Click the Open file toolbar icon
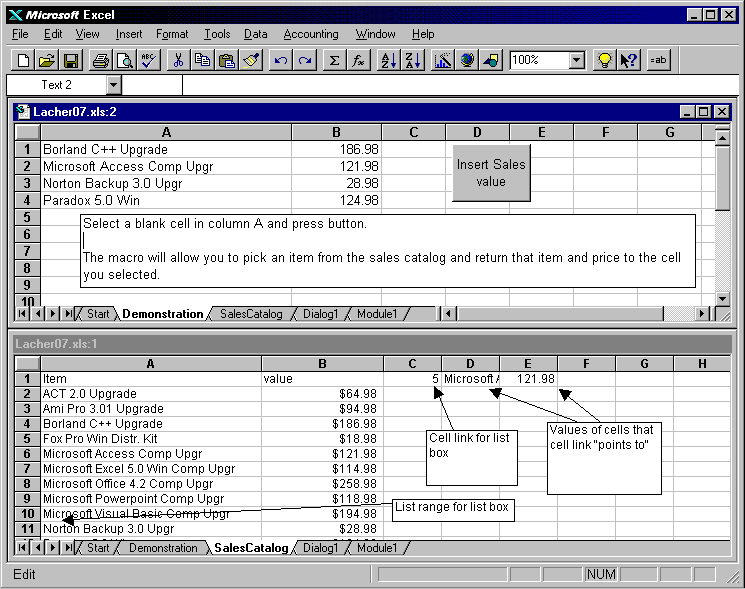 [47, 60]
